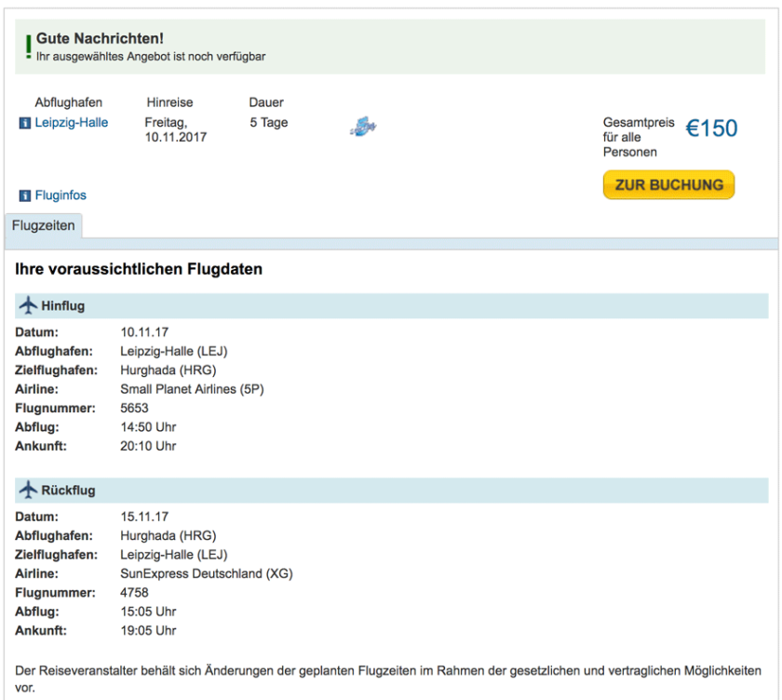The image size is (782, 700).
Task: Click the outbound flight number 5653
Action: click(x=134, y=408)
